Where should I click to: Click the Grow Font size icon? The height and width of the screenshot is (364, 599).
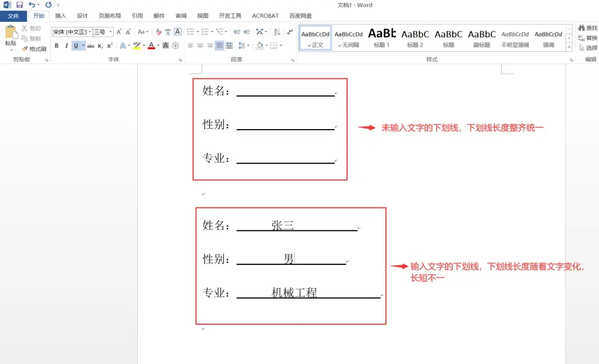coord(119,32)
